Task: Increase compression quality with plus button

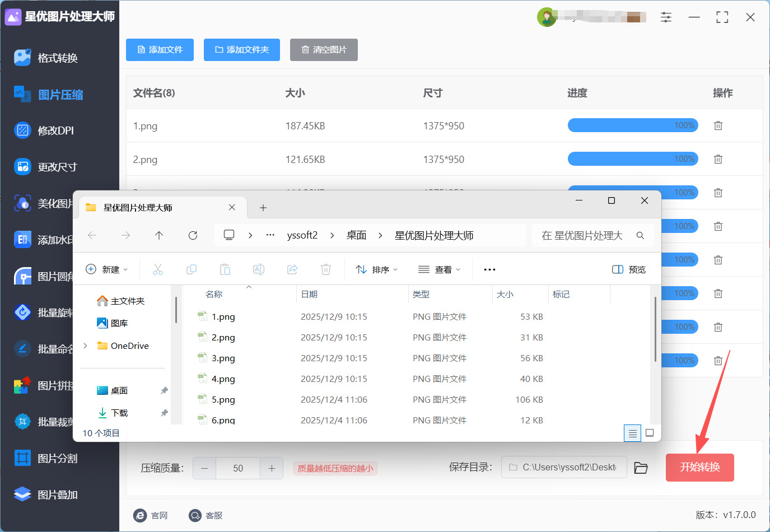Action: point(272,468)
